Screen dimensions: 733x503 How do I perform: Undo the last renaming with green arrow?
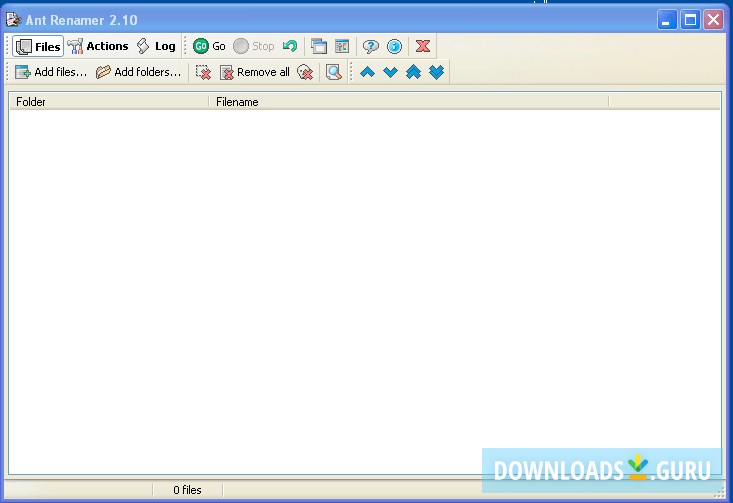point(290,46)
